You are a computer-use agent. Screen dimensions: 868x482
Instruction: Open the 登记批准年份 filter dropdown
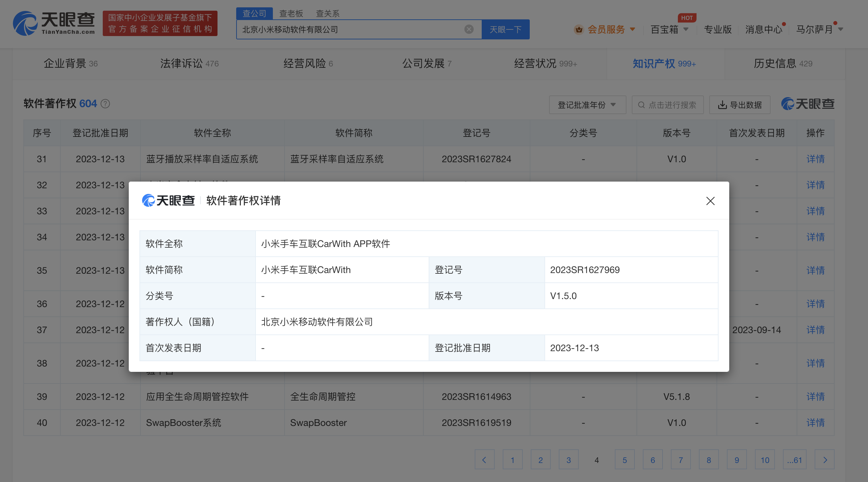587,105
